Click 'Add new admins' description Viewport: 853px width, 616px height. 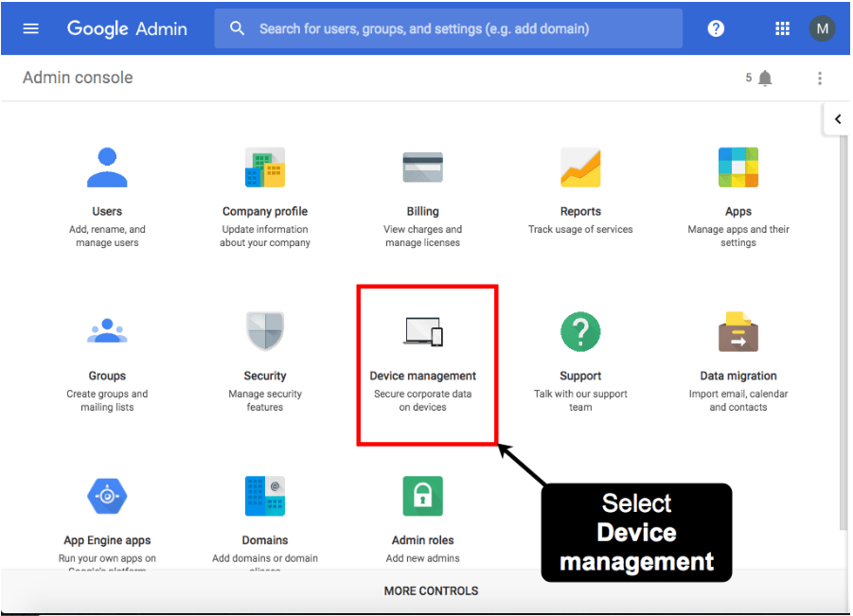tap(422, 558)
